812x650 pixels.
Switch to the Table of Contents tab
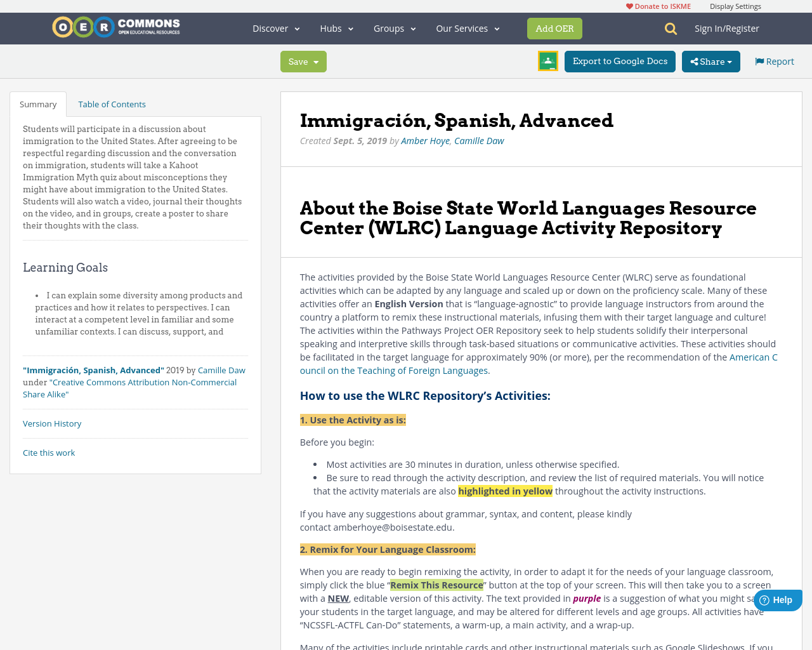click(x=112, y=103)
